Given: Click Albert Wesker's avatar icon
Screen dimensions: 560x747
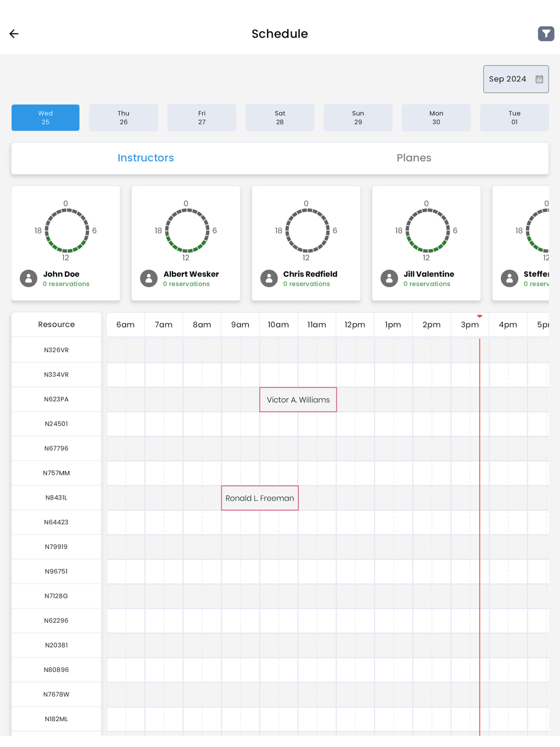Looking at the screenshot, I should [x=149, y=278].
